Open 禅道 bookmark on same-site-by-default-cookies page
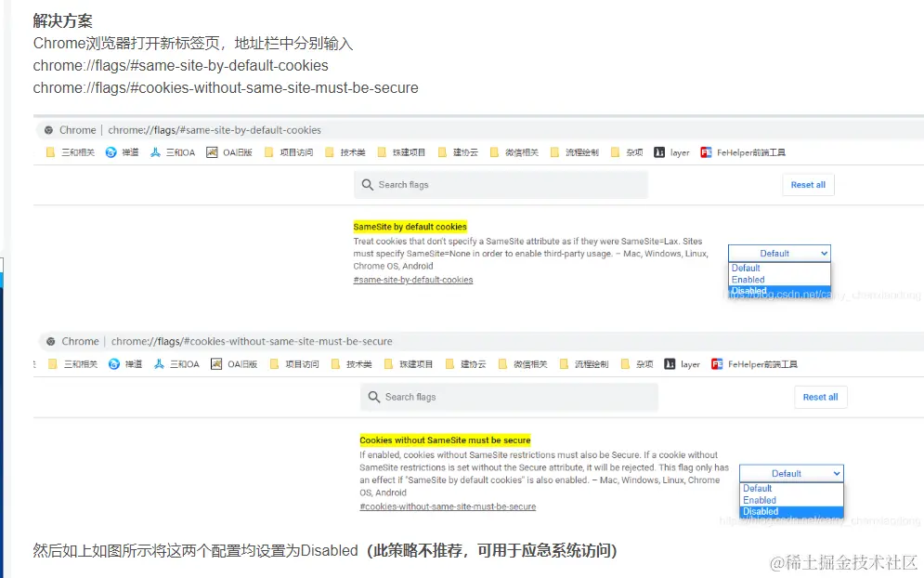The width and height of the screenshot is (924, 578). (122, 152)
